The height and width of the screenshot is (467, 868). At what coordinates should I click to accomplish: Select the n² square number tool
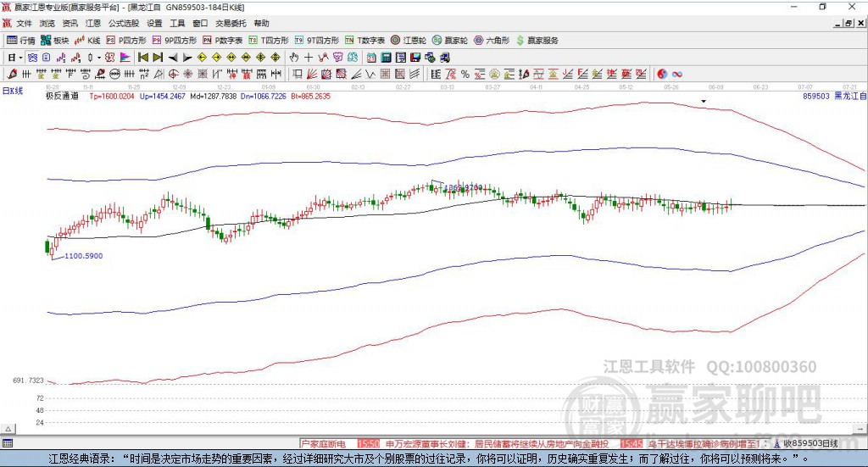[x=144, y=74]
